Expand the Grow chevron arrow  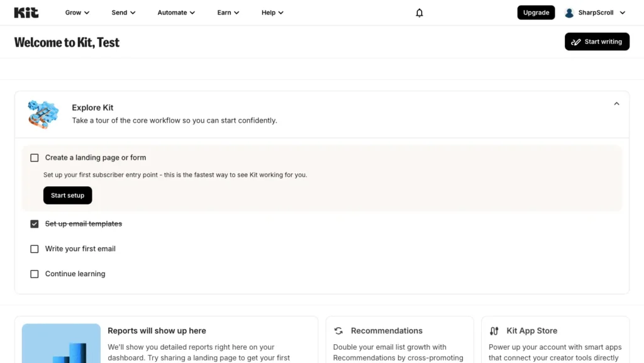point(87,13)
